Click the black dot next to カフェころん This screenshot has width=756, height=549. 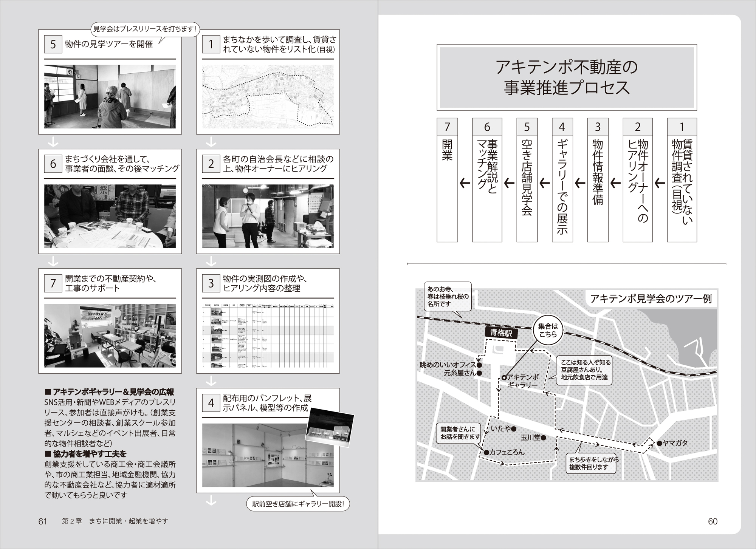pyautogui.click(x=486, y=452)
